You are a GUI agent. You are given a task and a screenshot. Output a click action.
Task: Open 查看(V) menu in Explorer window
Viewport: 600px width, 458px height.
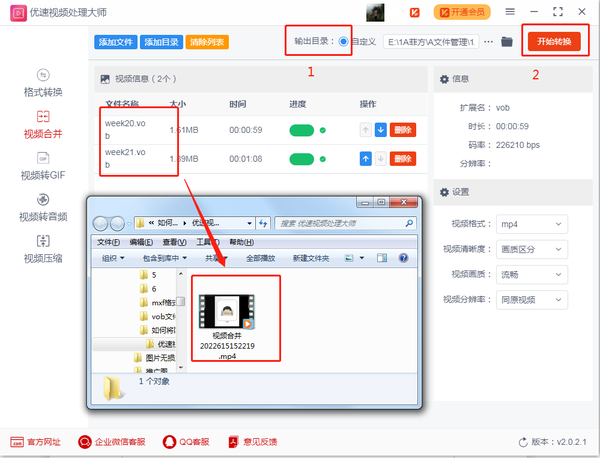(x=174, y=242)
